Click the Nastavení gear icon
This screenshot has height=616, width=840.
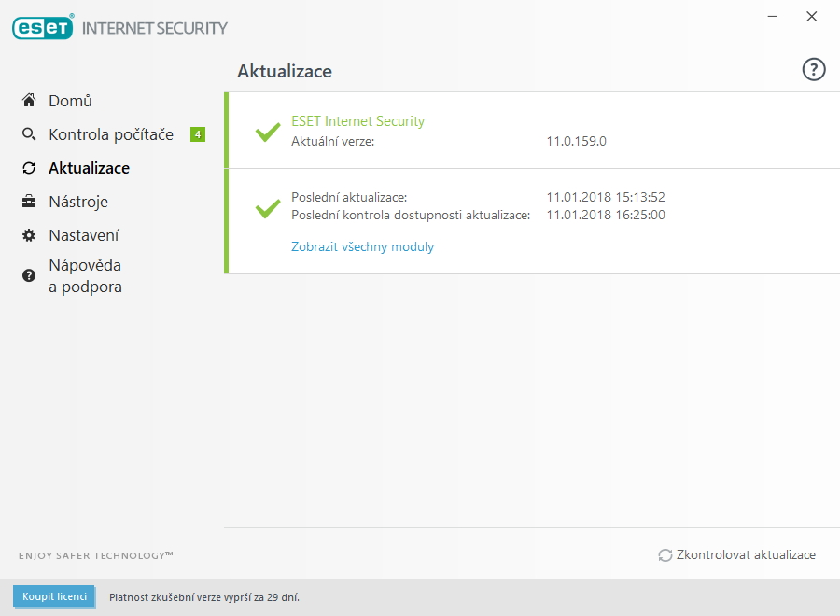coord(29,235)
